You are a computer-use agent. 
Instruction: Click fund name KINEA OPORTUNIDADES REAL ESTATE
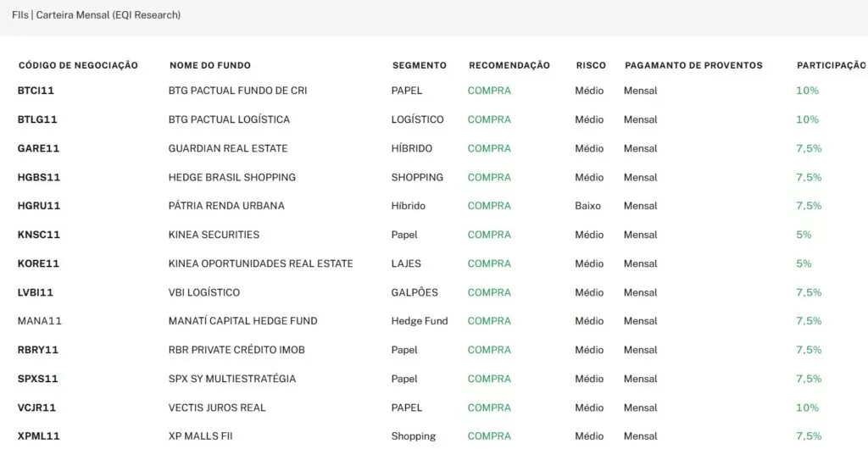coord(261,263)
